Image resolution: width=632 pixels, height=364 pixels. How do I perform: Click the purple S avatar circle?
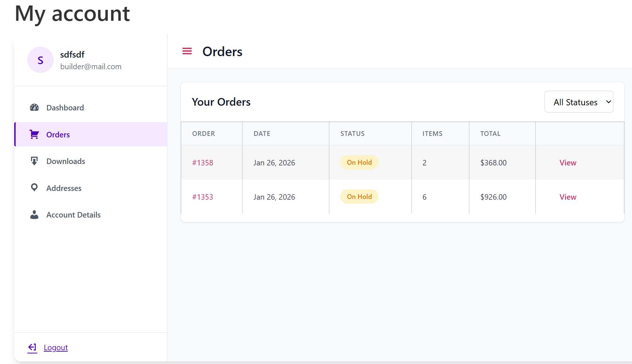coord(40,60)
